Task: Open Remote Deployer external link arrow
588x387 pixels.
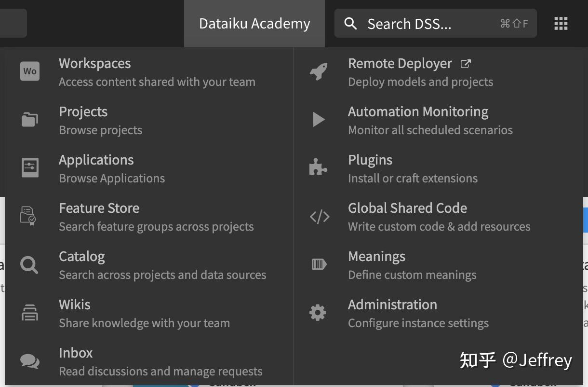Action: point(466,63)
